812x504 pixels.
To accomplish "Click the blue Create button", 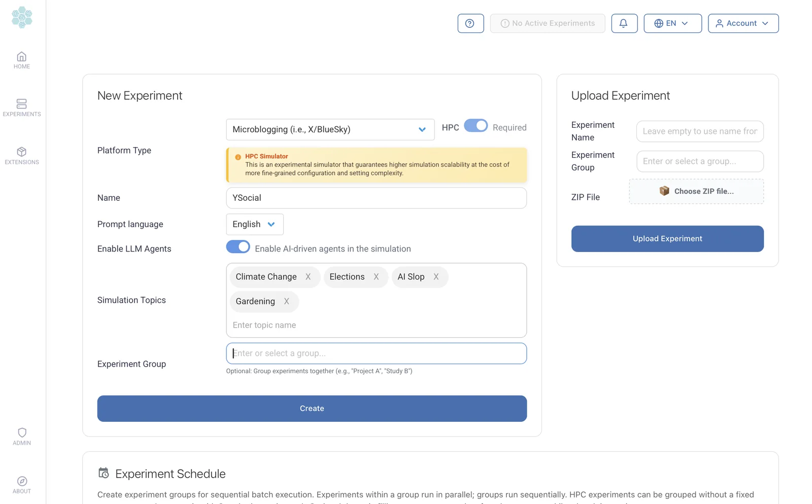I will 312,409.
